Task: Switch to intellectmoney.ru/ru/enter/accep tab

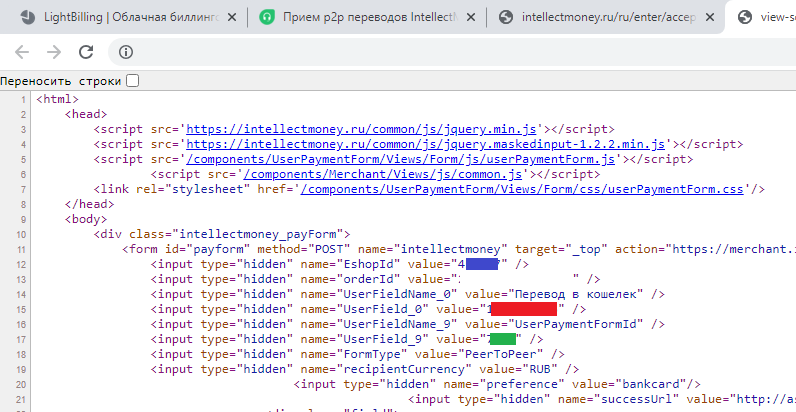Action: click(x=606, y=17)
